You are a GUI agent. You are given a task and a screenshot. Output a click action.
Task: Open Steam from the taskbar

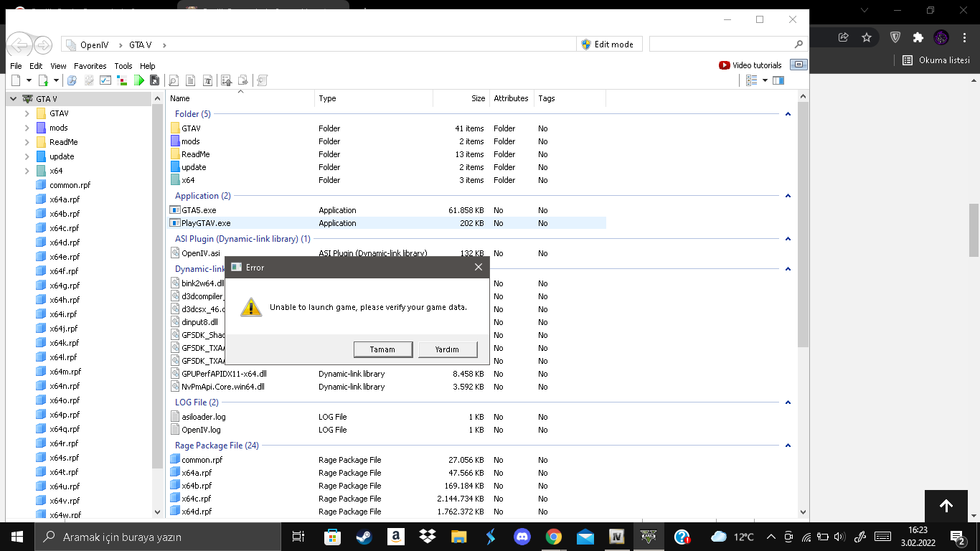click(x=363, y=537)
